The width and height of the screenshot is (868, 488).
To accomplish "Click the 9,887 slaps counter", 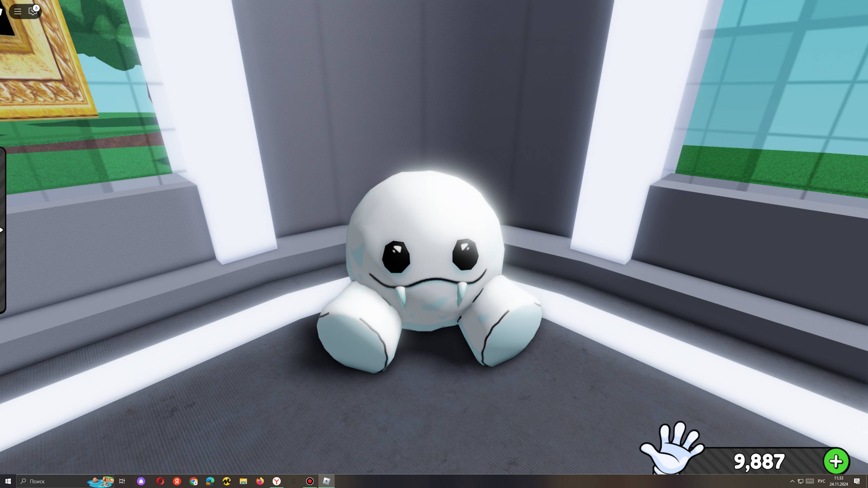I will point(759,462).
